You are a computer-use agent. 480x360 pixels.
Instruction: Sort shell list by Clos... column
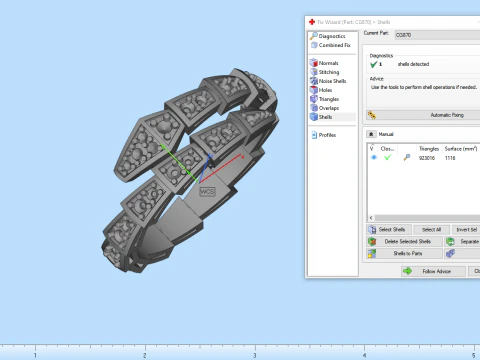(387, 149)
